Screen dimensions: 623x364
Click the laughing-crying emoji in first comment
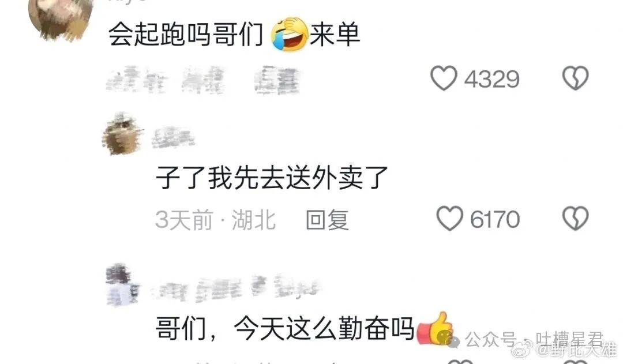tap(290, 34)
